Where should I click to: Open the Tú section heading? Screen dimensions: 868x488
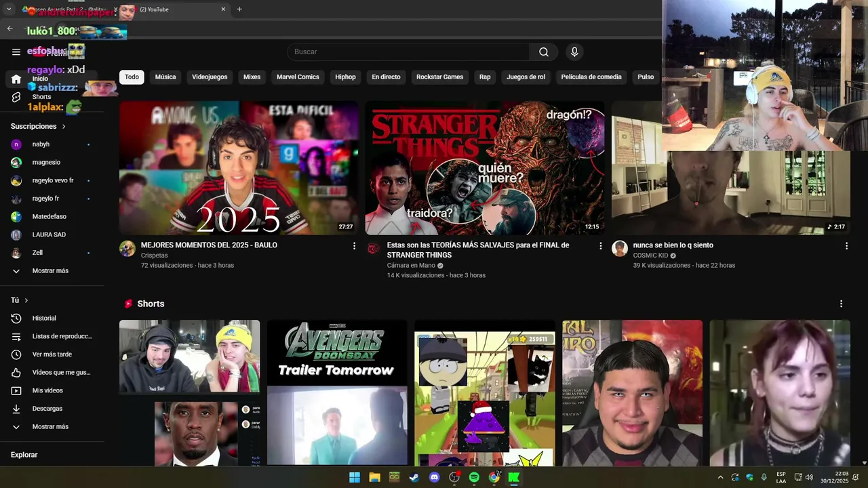coord(20,300)
